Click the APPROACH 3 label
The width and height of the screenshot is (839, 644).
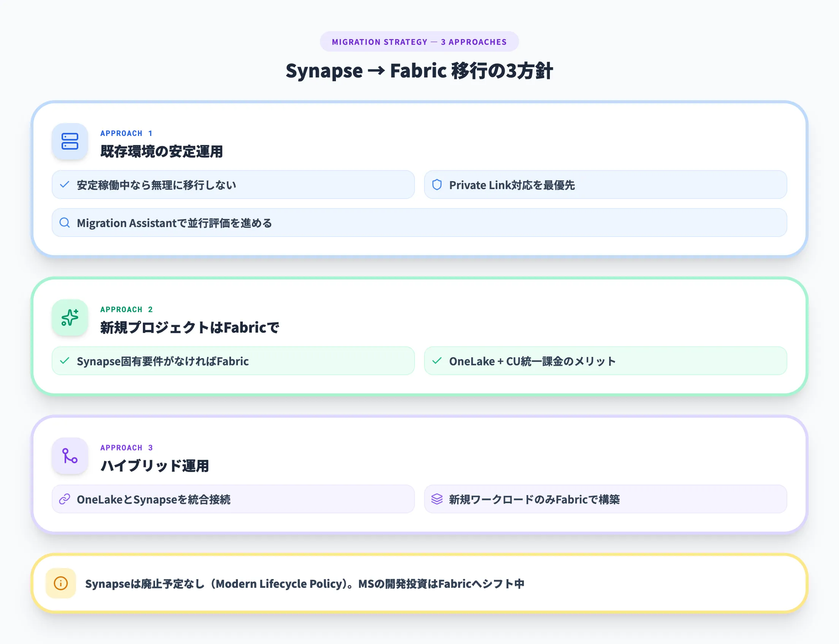[x=127, y=448]
